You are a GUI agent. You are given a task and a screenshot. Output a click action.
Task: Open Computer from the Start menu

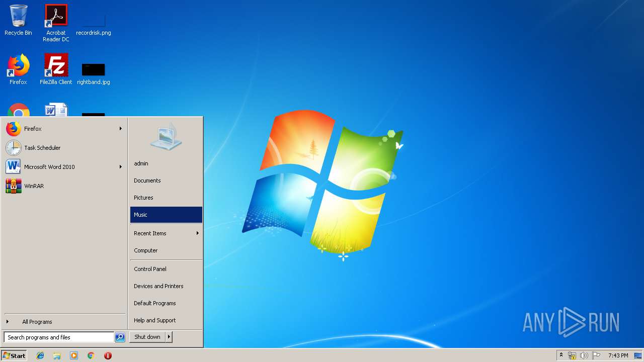(166, 250)
